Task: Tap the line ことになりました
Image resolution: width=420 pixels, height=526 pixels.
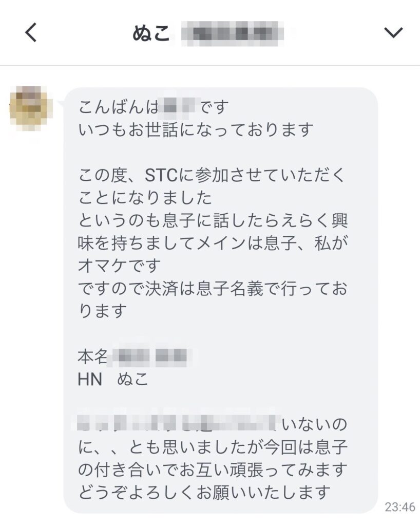Action: pos(145,198)
